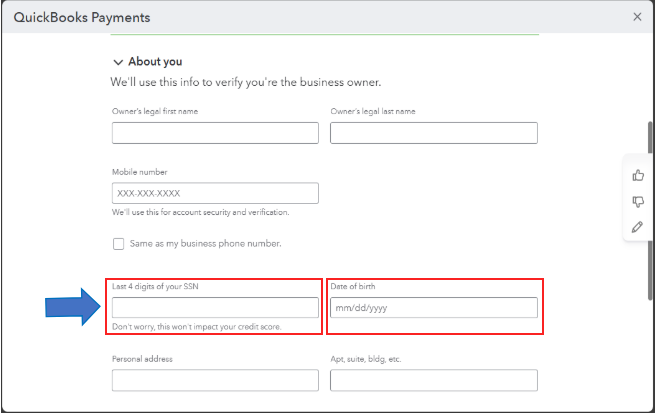Click the personal address input field
The width and height of the screenshot is (655, 414).
(215, 380)
